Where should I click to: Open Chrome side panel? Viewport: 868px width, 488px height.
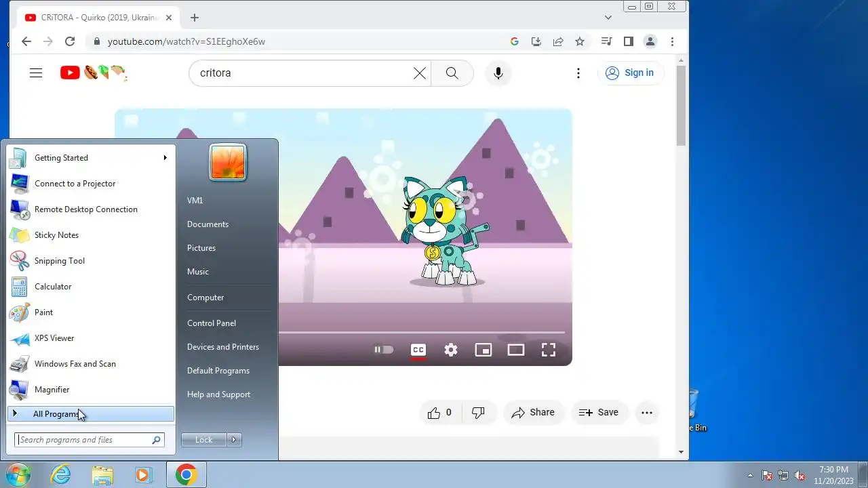(629, 41)
